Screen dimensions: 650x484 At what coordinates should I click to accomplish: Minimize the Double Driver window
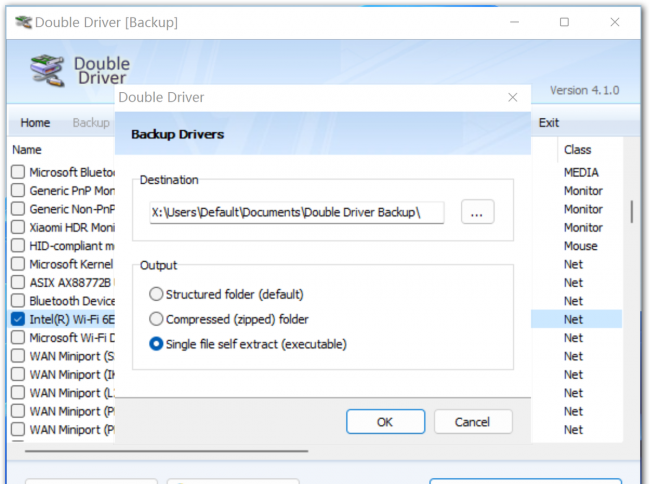click(514, 22)
